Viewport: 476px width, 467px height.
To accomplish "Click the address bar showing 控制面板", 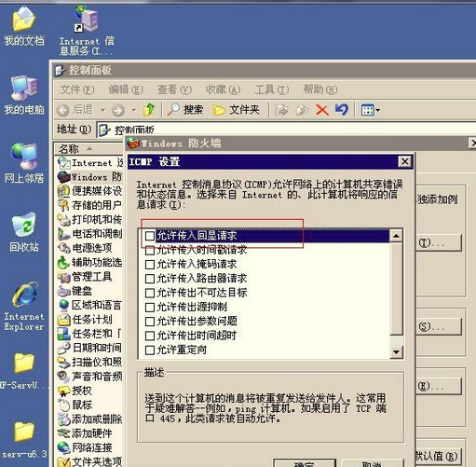I will pos(286,130).
